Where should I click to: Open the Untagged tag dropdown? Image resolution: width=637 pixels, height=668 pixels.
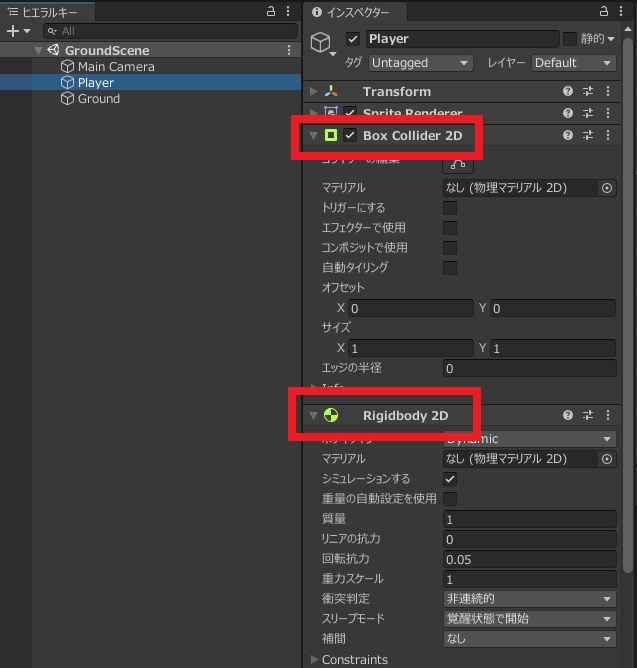[x=421, y=63]
